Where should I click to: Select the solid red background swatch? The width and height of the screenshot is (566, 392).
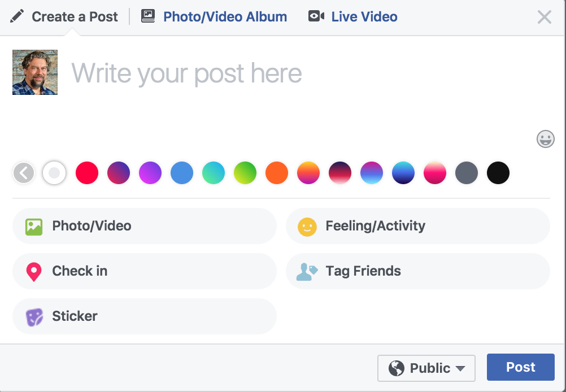[87, 173]
